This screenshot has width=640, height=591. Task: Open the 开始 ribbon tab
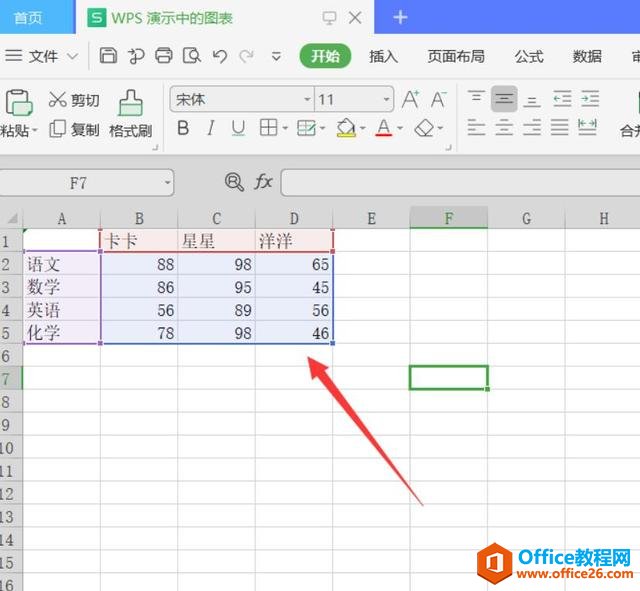pos(325,56)
